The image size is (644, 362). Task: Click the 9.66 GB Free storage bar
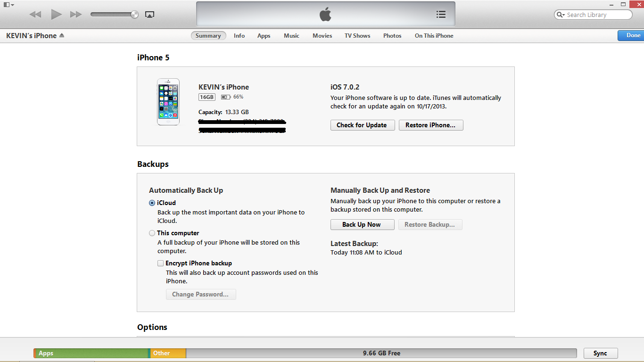point(381,353)
